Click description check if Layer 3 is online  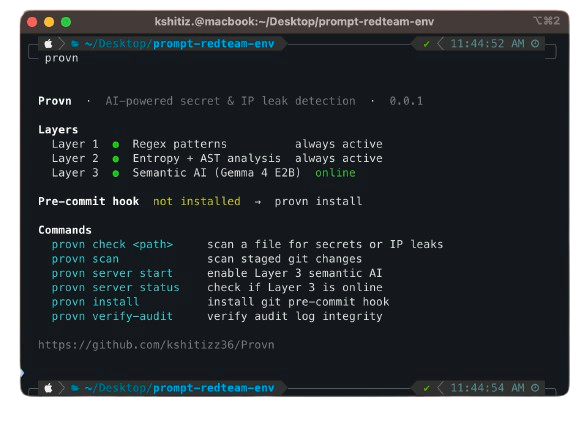pyautogui.click(x=295, y=288)
